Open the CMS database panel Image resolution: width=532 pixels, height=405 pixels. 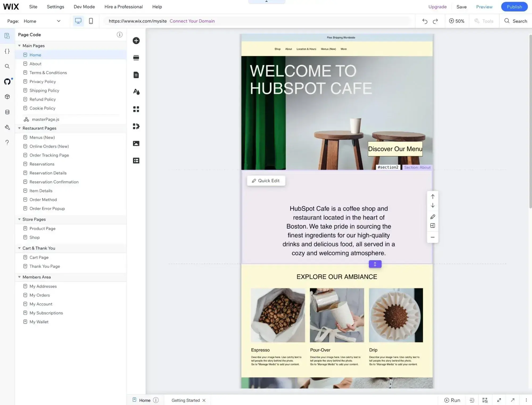tap(7, 112)
